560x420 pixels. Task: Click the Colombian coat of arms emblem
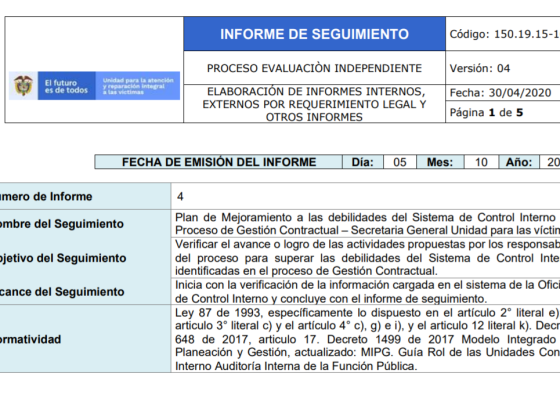tap(23, 86)
